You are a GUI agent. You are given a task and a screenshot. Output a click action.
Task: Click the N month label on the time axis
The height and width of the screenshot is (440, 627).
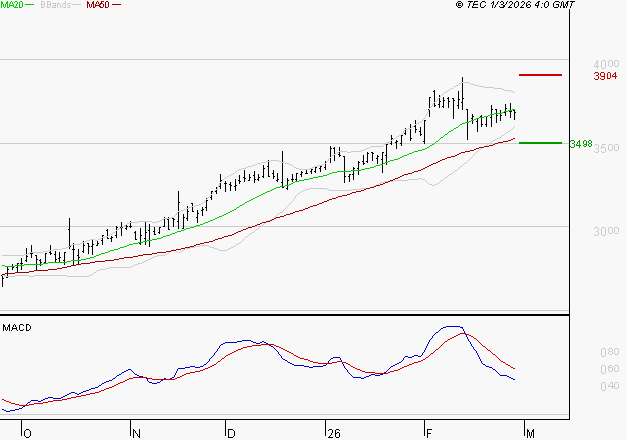pyautogui.click(x=136, y=434)
